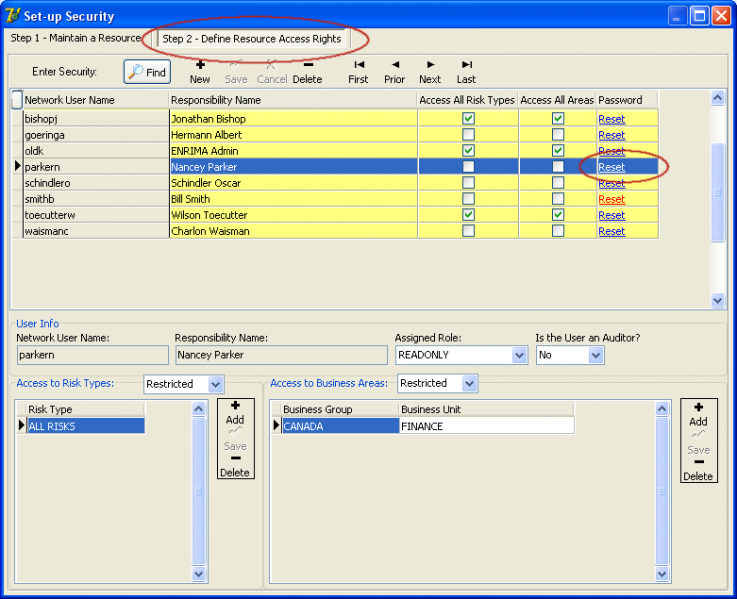Check Access All Risk Types for parkern
Viewport: 737px width, 599px height.
(468, 166)
